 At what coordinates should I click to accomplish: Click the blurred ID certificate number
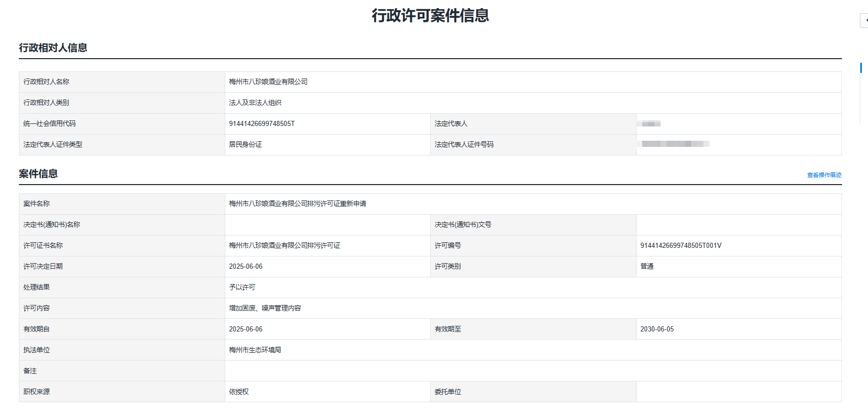[675, 144]
